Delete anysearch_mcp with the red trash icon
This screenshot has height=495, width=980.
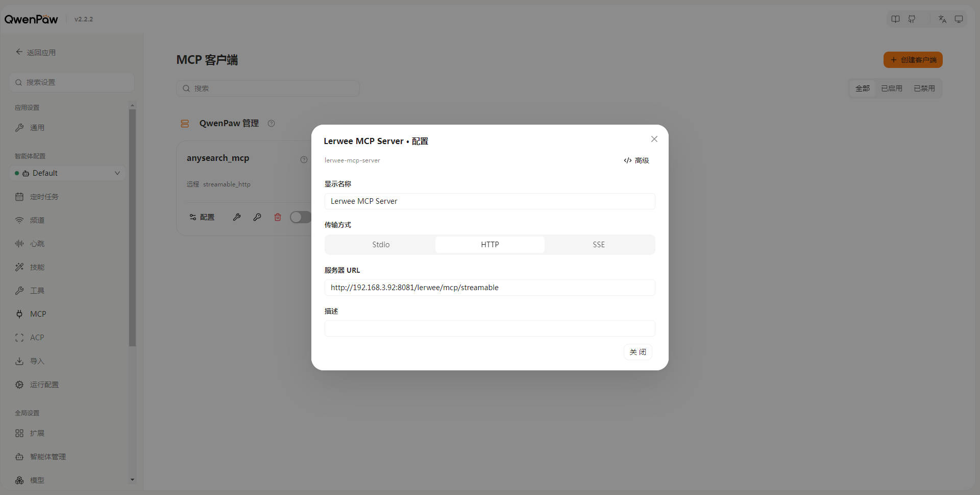(278, 217)
